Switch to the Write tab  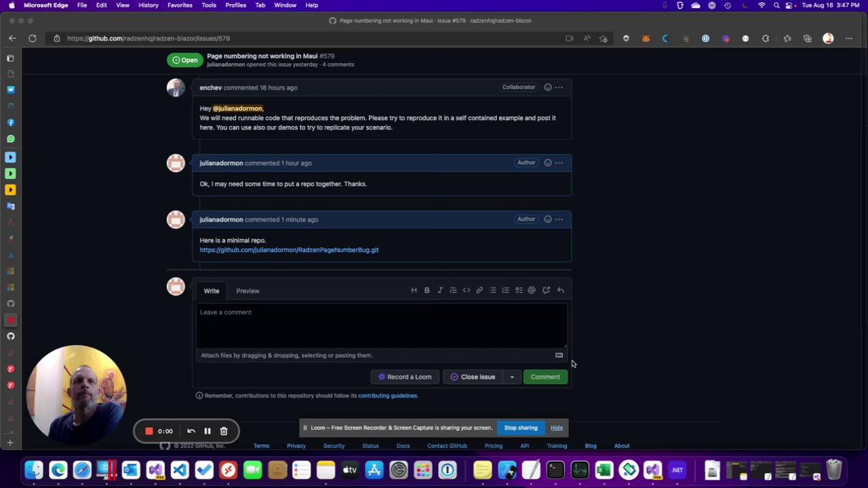point(212,291)
